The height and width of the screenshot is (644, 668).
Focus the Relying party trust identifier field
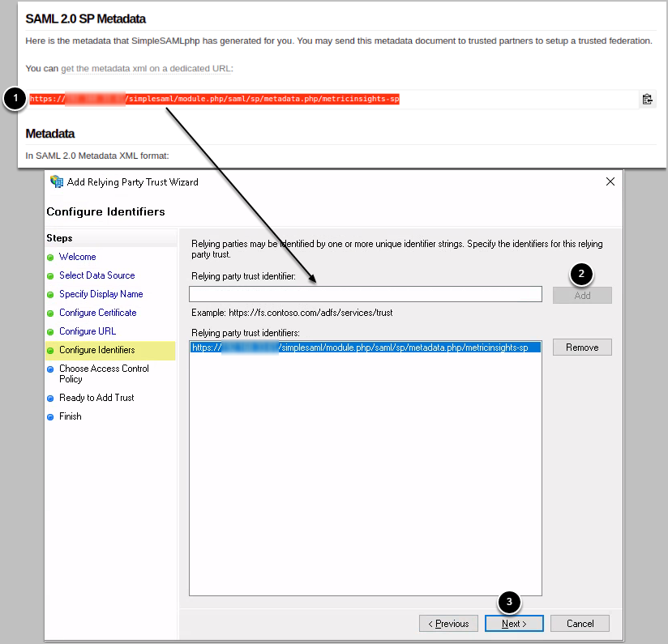pos(366,294)
